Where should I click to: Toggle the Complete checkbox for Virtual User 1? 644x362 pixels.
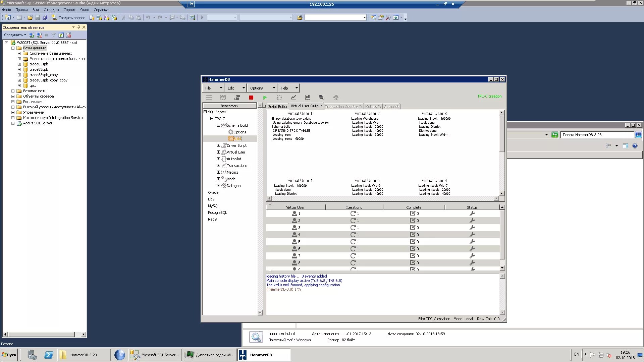point(413,213)
